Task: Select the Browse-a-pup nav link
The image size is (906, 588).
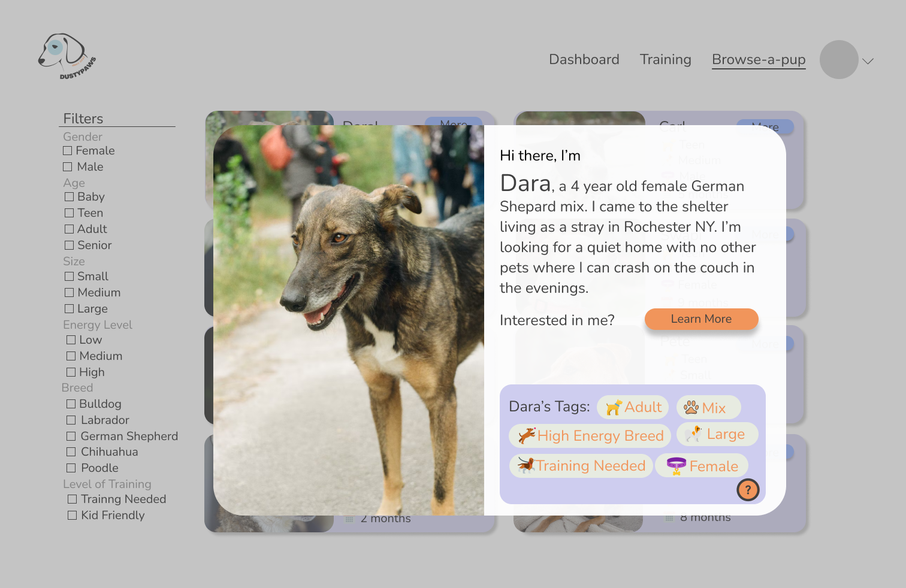Action: [x=759, y=59]
